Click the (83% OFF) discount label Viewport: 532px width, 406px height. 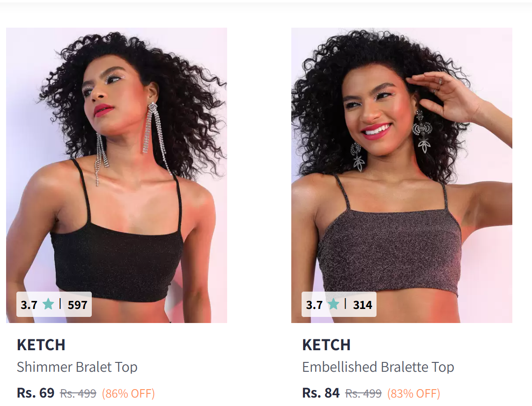(x=414, y=393)
